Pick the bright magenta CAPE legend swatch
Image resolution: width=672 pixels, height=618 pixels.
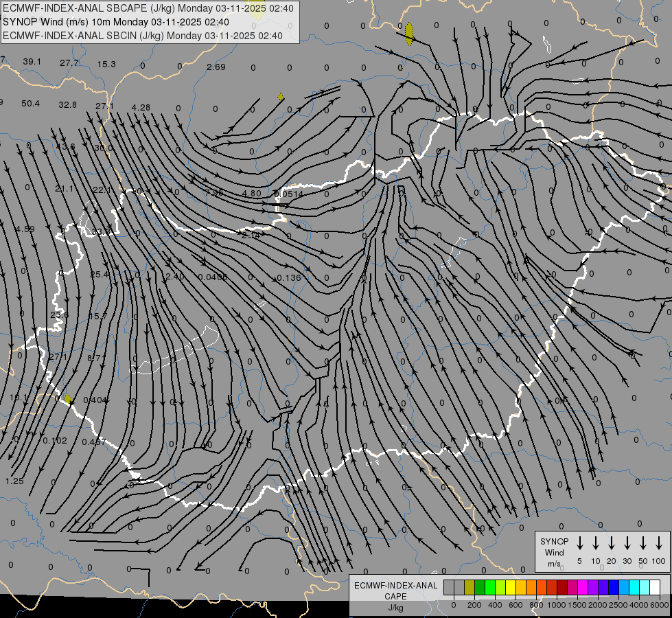[583, 587]
